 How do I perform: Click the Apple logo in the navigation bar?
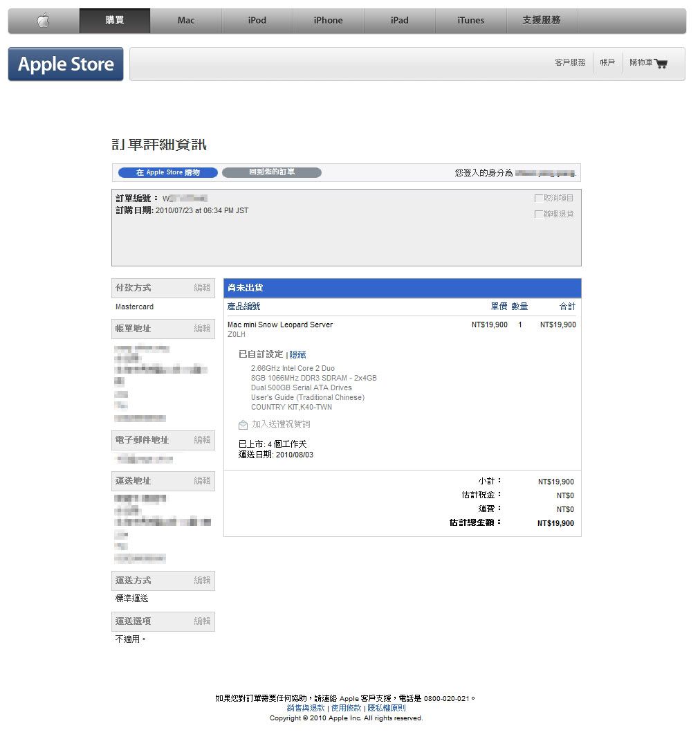pos(44,20)
